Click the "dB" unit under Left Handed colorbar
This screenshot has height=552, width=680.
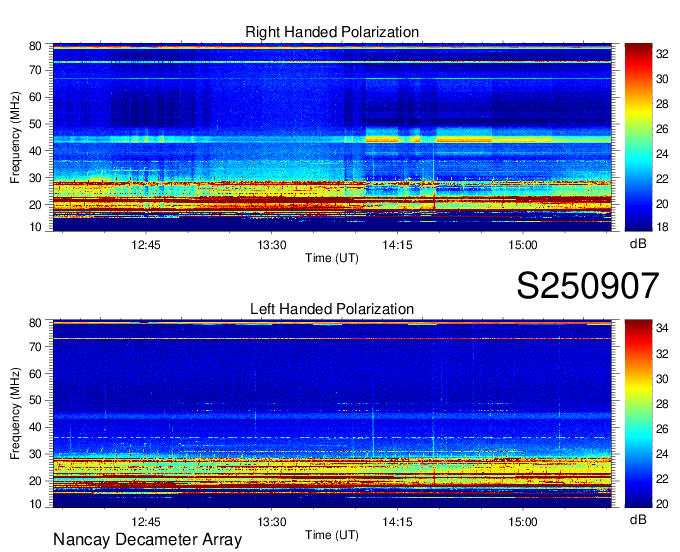pyautogui.click(x=638, y=519)
